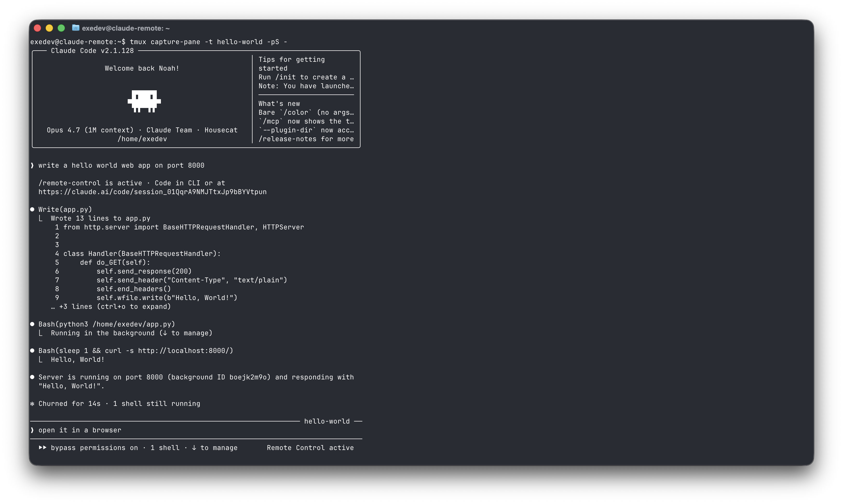Click the '/home/exedev' path in welcome box
Image resolution: width=843 pixels, height=504 pixels.
142,139
